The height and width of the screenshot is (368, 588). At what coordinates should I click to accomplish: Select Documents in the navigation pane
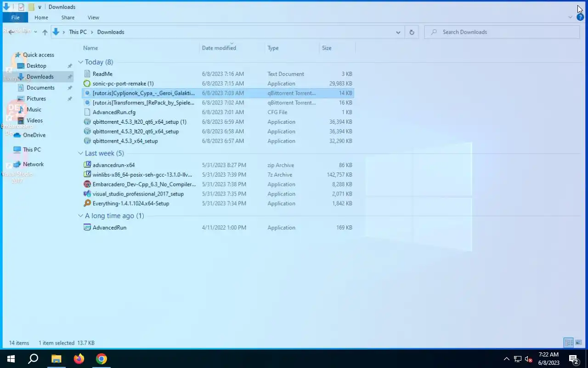pos(40,87)
